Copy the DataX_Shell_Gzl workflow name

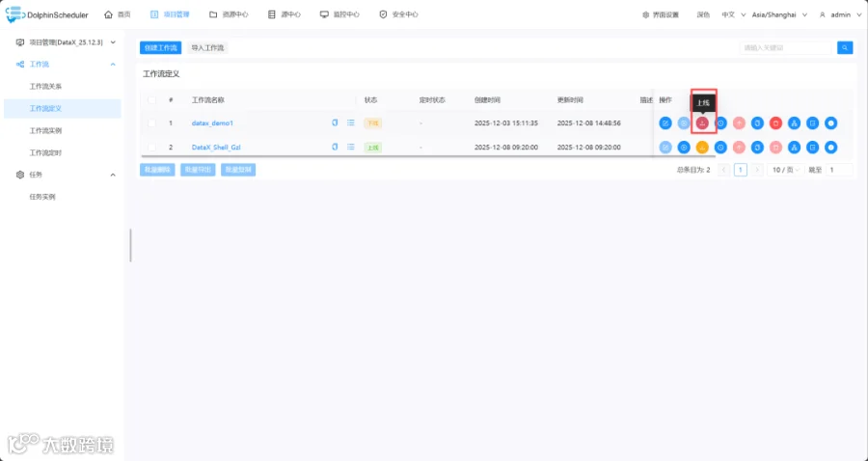tap(335, 148)
